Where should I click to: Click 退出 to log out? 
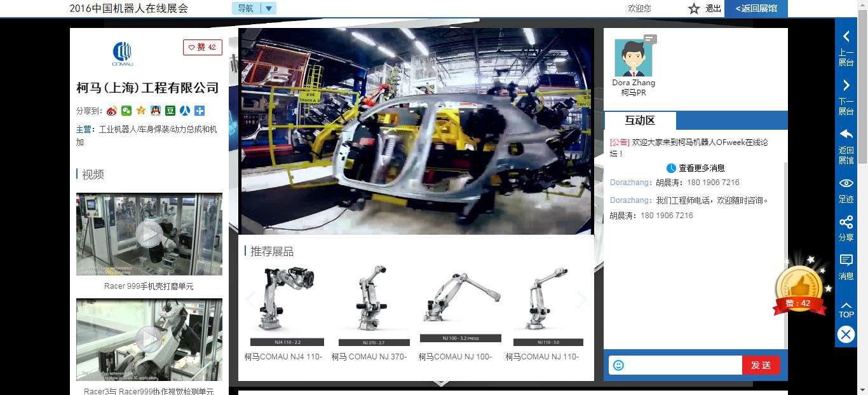[x=714, y=8]
